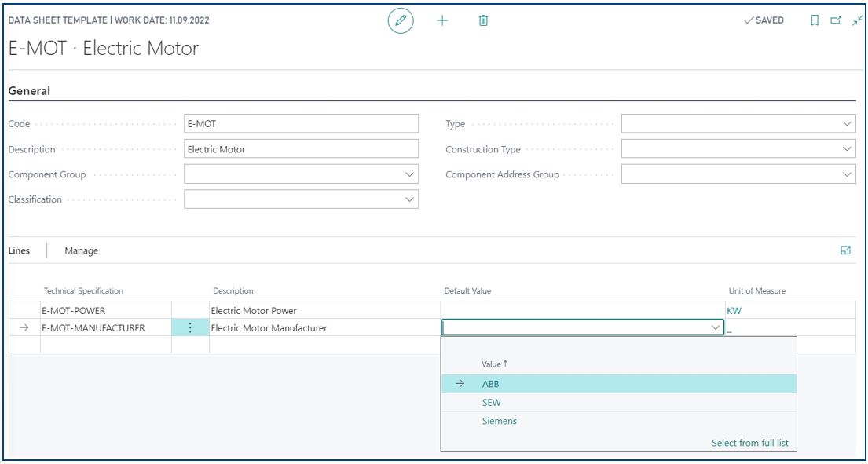Viewport: 868px width, 464px height.
Task: Select SEW from the value list
Action: coord(619,403)
